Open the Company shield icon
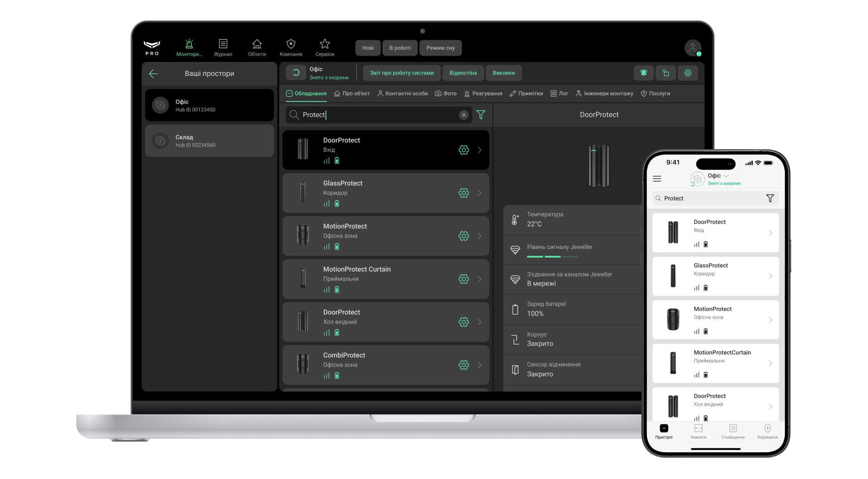The width and height of the screenshot is (868, 479). 291,47
